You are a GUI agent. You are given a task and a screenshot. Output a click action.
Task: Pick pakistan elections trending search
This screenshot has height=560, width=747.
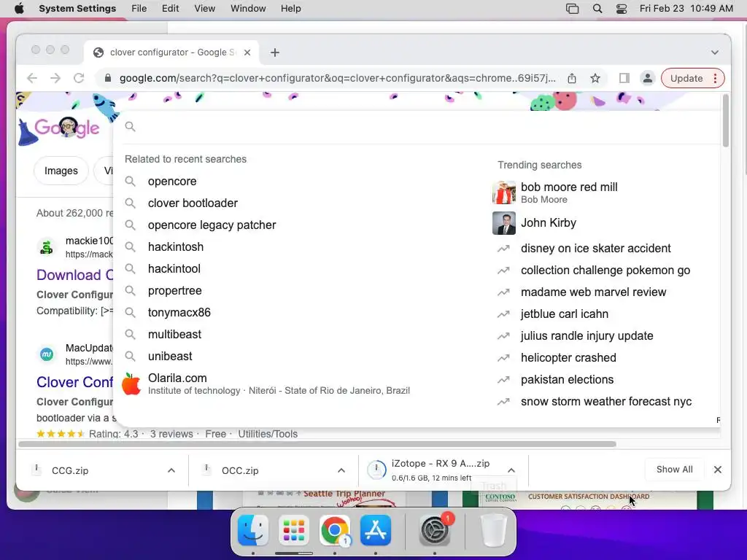[567, 380]
